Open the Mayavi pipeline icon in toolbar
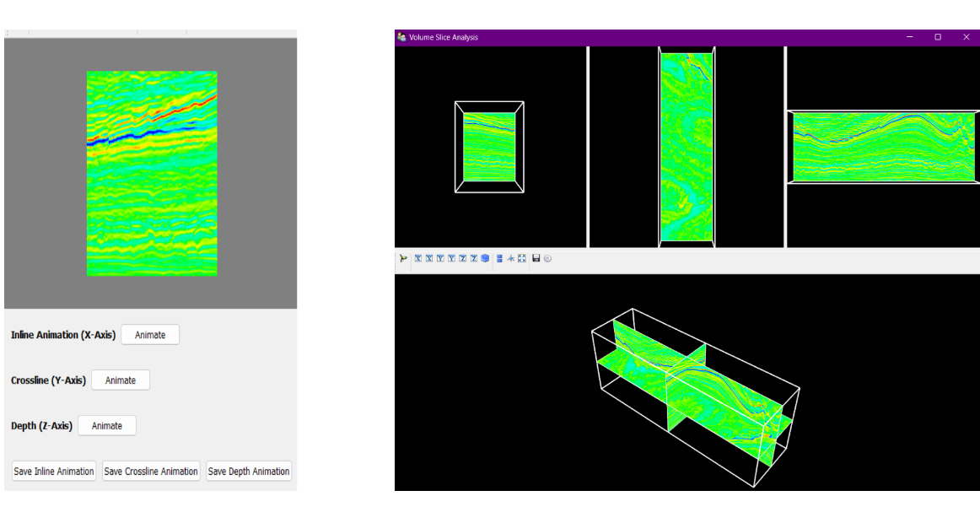 (403, 259)
